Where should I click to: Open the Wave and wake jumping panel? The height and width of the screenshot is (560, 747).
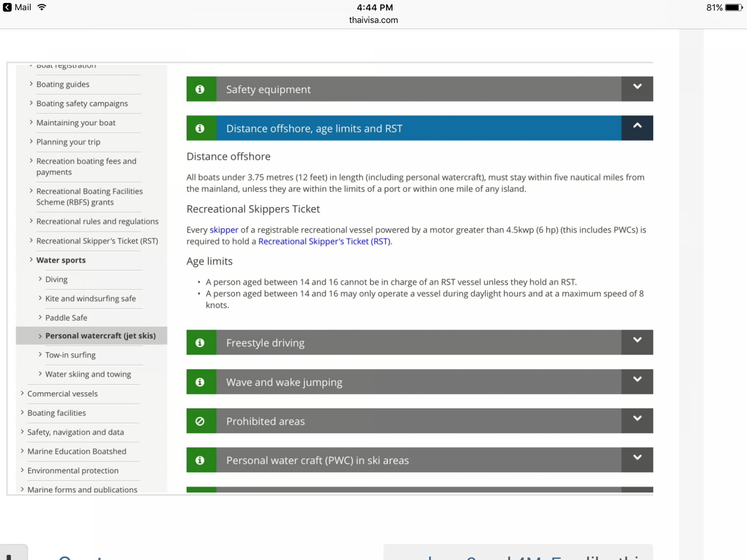(x=637, y=380)
